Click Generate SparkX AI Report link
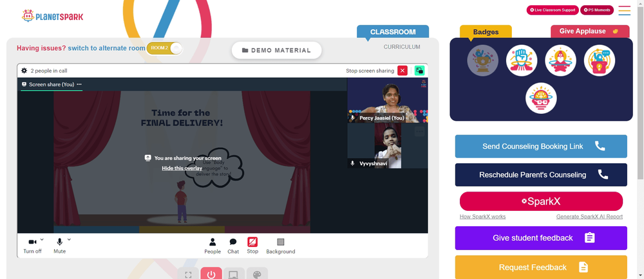 pyautogui.click(x=589, y=216)
